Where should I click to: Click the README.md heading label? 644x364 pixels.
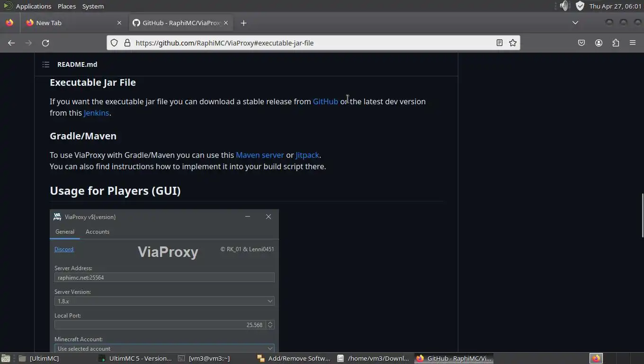(x=77, y=64)
